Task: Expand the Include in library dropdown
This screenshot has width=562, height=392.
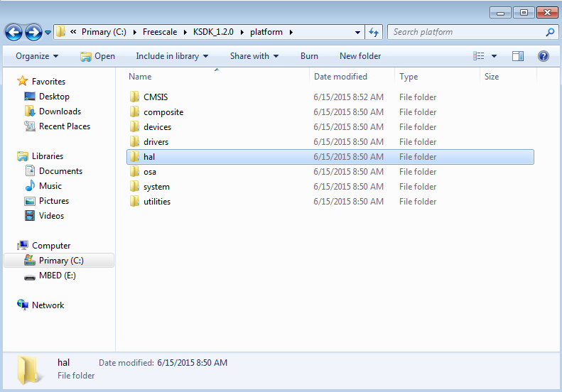Action: [x=172, y=56]
